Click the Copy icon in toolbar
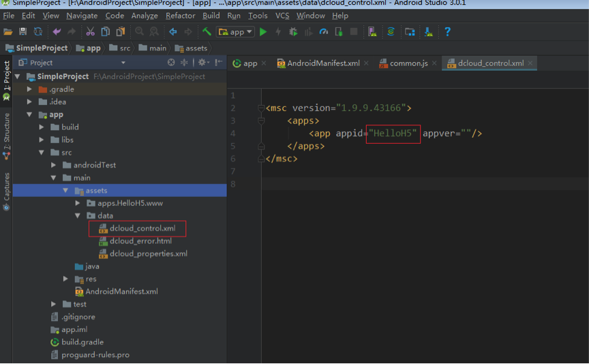 (x=105, y=32)
